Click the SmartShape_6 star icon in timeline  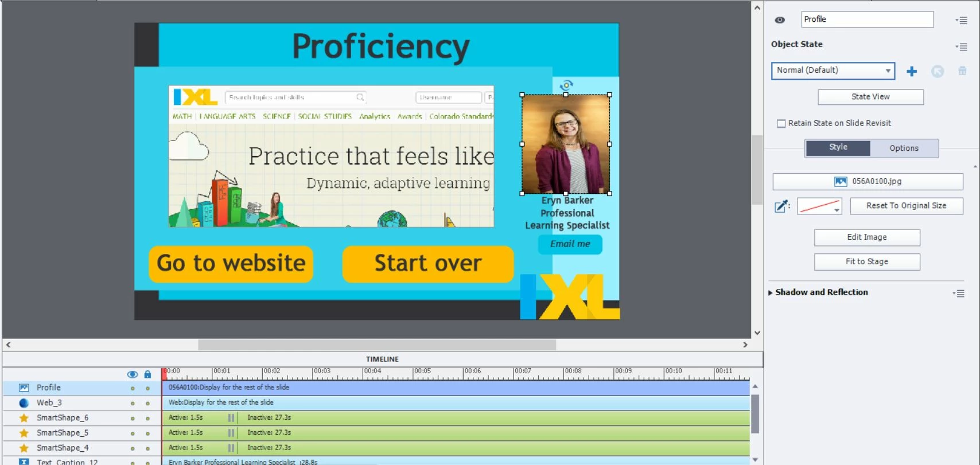coord(24,417)
